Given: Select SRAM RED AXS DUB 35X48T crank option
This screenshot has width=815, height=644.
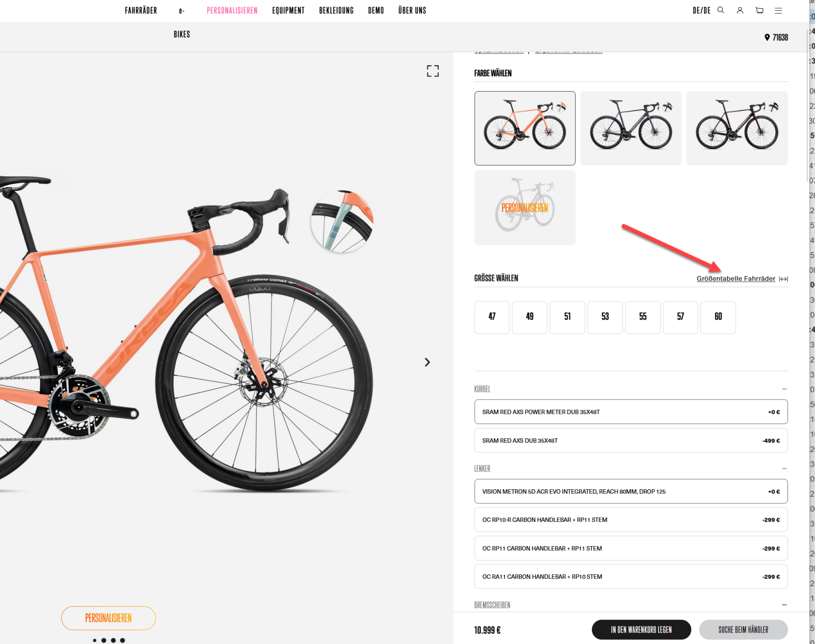Looking at the screenshot, I should click(x=631, y=440).
